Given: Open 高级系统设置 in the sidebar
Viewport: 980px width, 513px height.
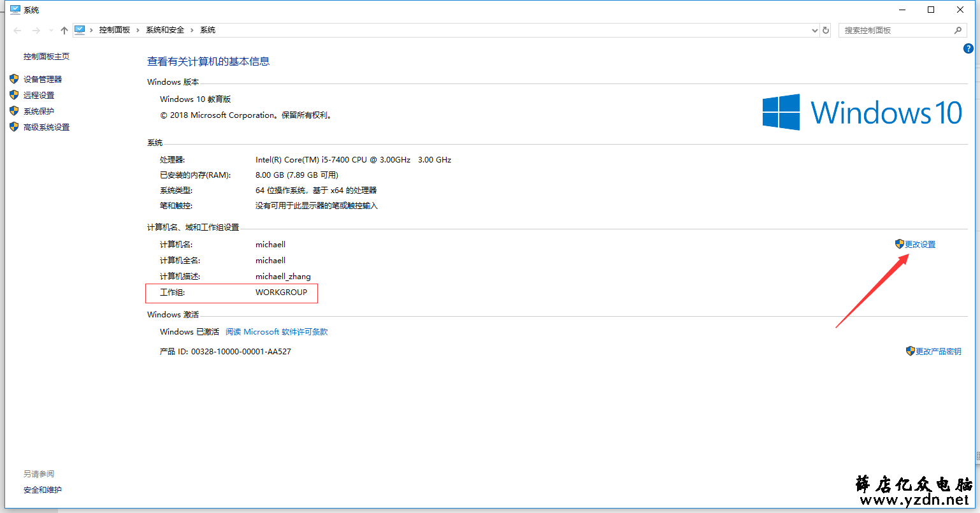Looking at the screenshot, I should [47, 127].
